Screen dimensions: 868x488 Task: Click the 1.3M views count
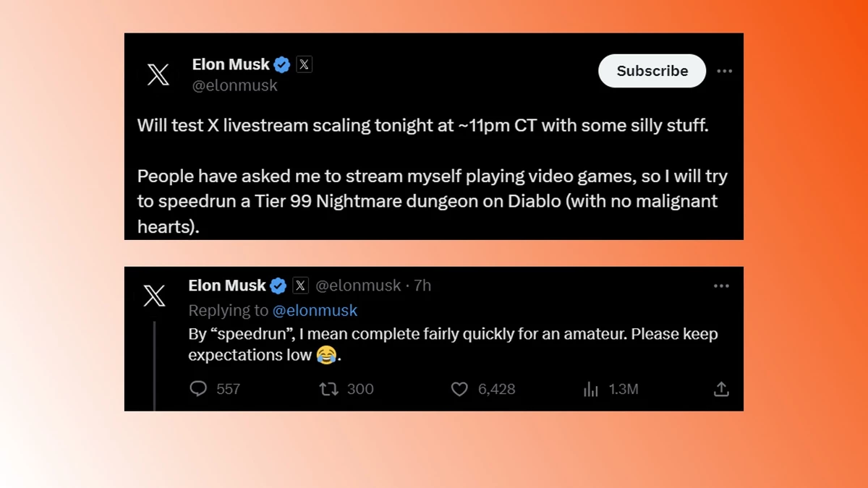623,389
